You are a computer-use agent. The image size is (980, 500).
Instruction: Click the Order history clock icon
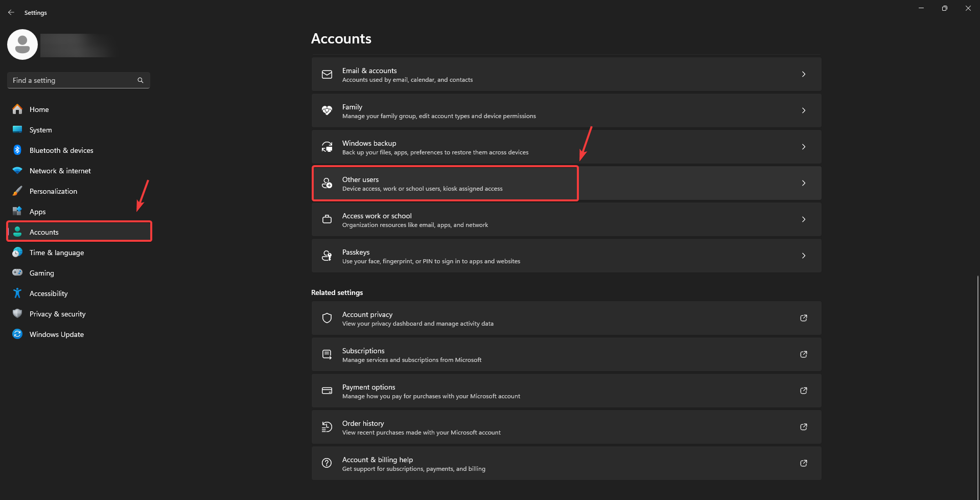click(327, 427)
